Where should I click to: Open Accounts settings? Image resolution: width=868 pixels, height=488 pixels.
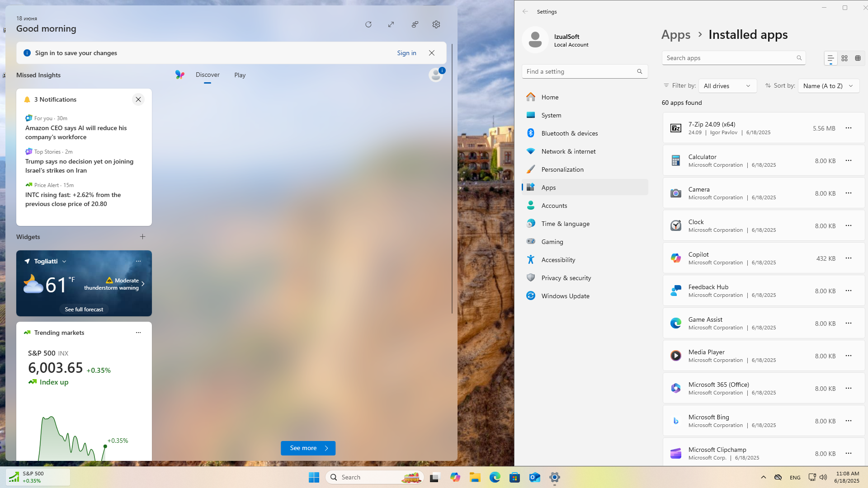click(585, 206)
